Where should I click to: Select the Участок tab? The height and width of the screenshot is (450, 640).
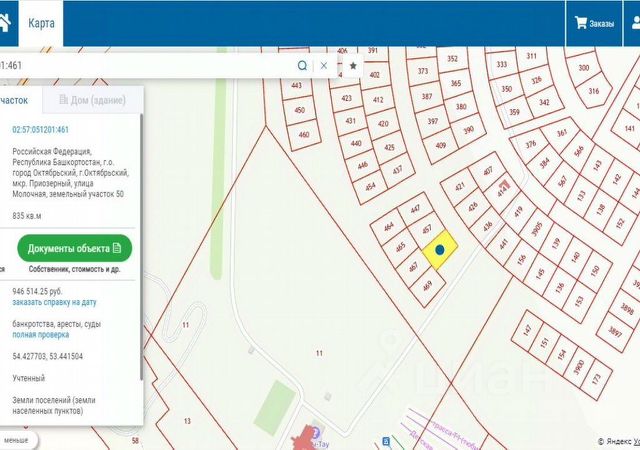click(x=14, y=100)
